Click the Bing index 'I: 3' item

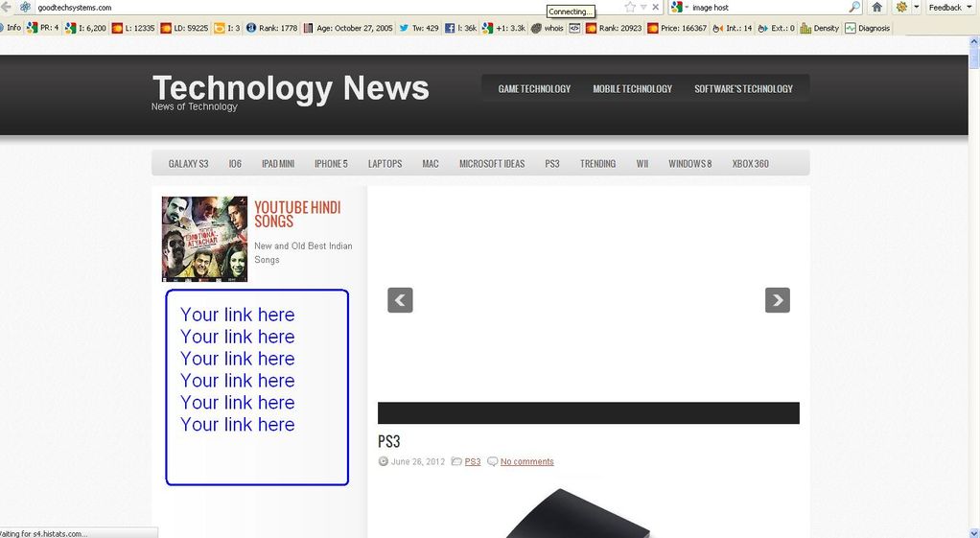click(227, 28)
